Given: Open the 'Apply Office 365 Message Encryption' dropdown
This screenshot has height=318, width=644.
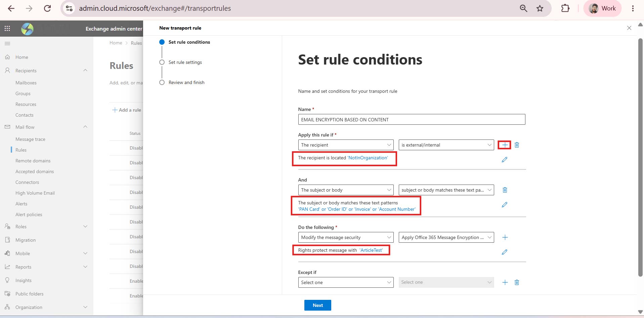Looking at the screenshot, I should pos(446,237).
